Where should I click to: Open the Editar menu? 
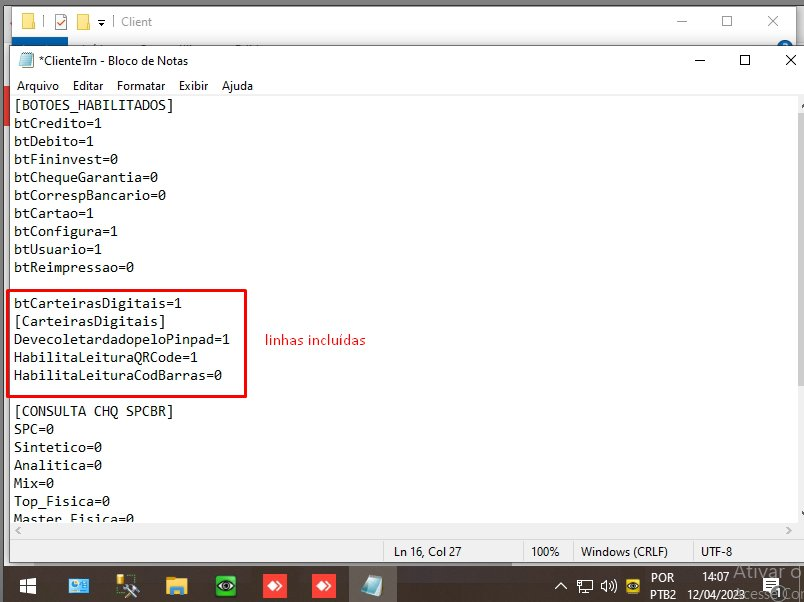[x=88, y=86]
